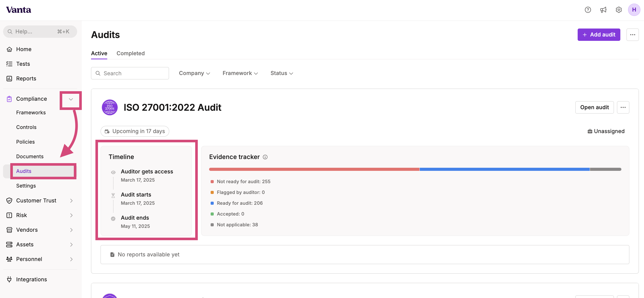Focus the audits Search input field
The height and width of the screenshot is (298, 644).
click(130, 73)
